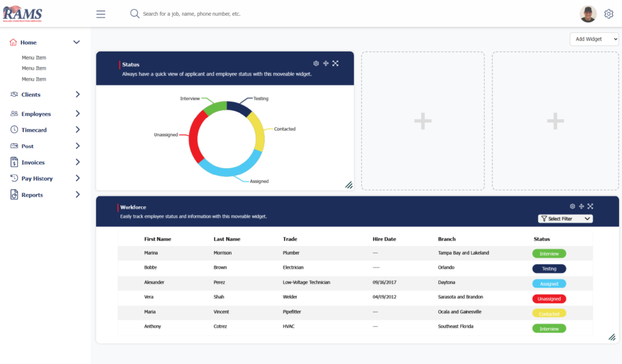
Task: Click the Status widget move icon
Action: pos(326,63)
